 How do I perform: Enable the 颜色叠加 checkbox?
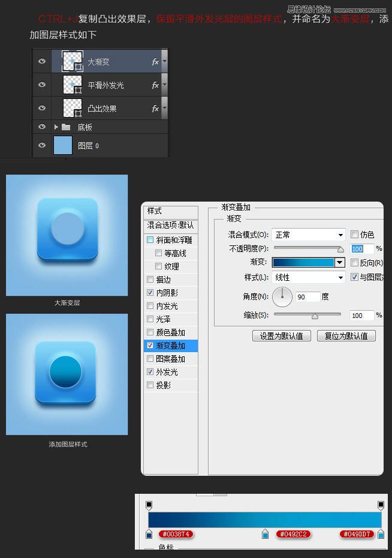[x=150, y=332]
